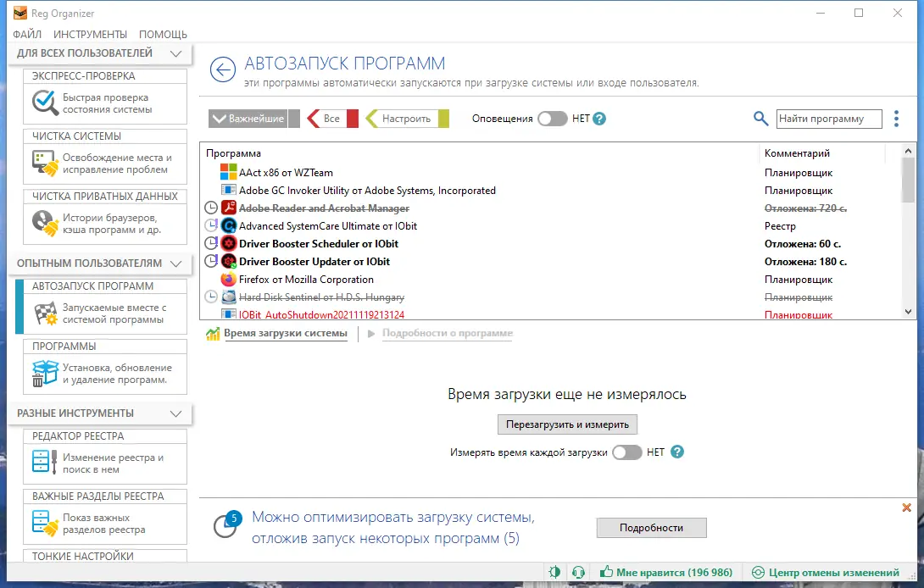Click the Adobe GC Invoker Utility icon
The width and height of the screenshot is (924, 588).
pyautogui.click(x=228, y=190)
